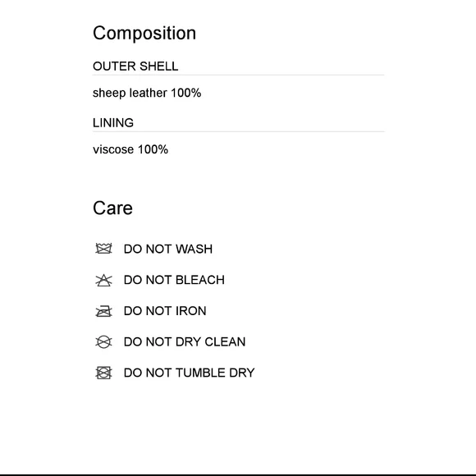This screenshot has width=476, height=476.
Task: Select the OUTER SHELL section label
Action: 135,66
